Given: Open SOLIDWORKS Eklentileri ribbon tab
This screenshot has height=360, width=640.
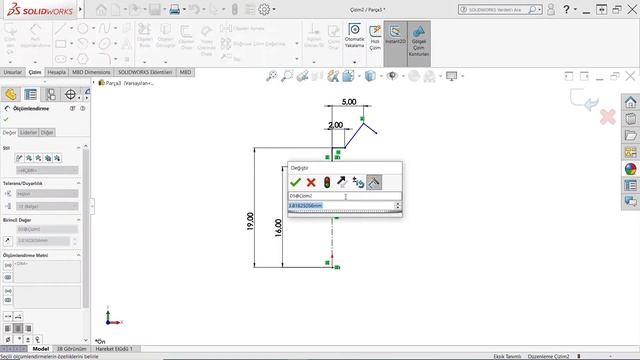Looking at the screenshot, I should (x=145, y=72).
